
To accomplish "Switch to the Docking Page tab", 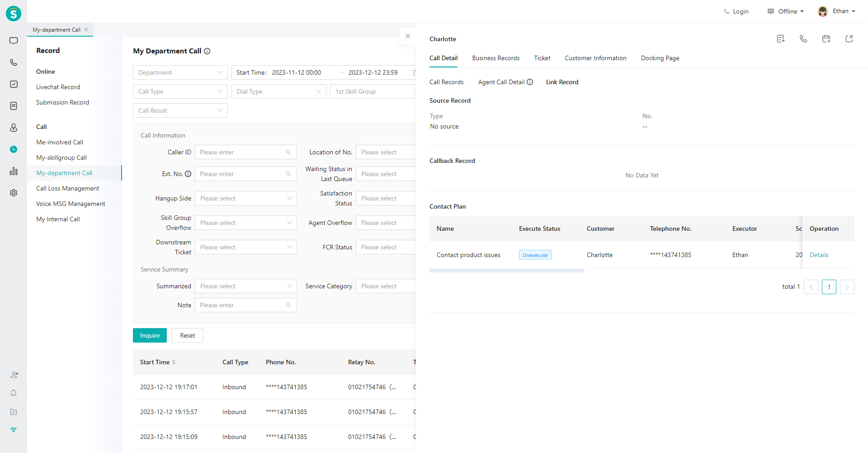I will pos(660,58).
